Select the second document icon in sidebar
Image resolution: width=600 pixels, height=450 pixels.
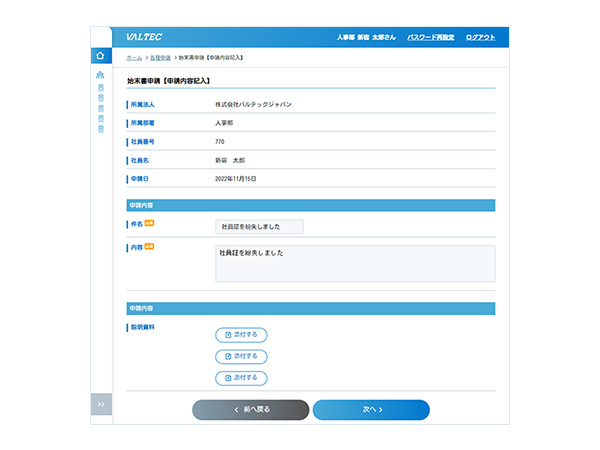100,98
